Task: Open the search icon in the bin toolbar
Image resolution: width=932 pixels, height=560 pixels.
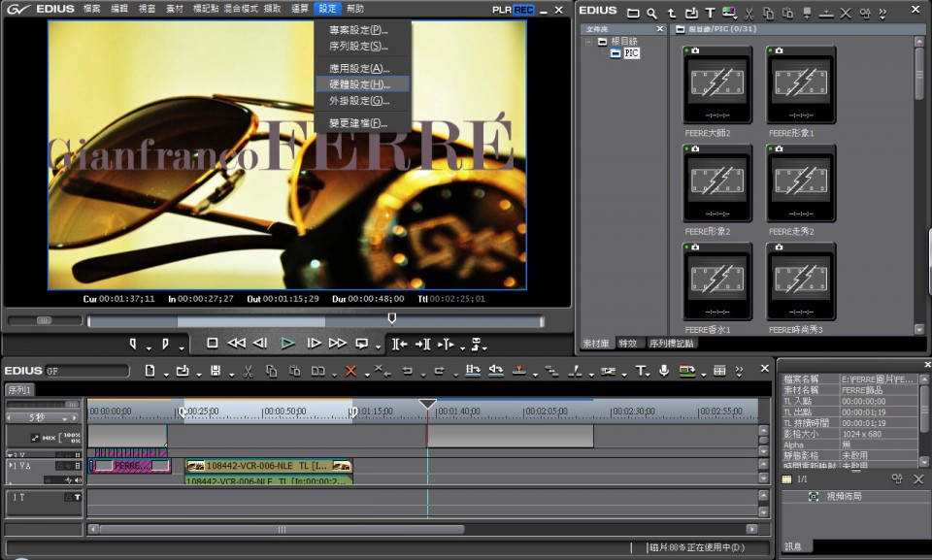Action: click(x=651, y=14)
